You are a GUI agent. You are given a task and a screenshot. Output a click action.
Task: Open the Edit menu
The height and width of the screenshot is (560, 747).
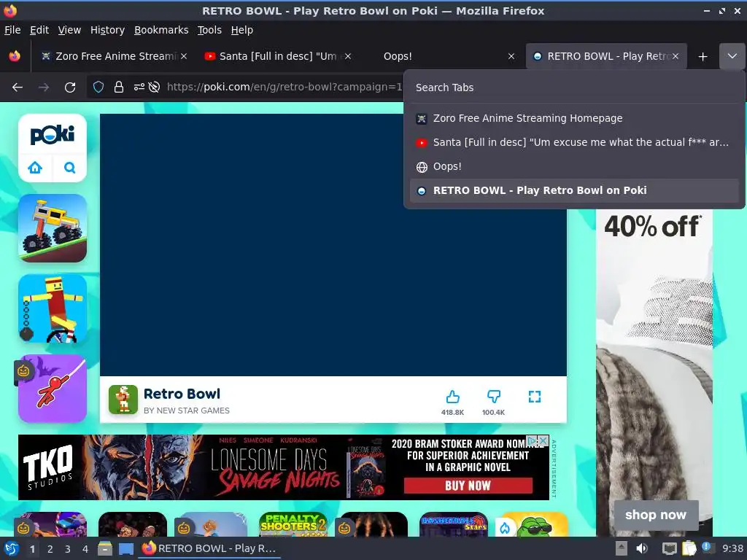pos(39,30)
